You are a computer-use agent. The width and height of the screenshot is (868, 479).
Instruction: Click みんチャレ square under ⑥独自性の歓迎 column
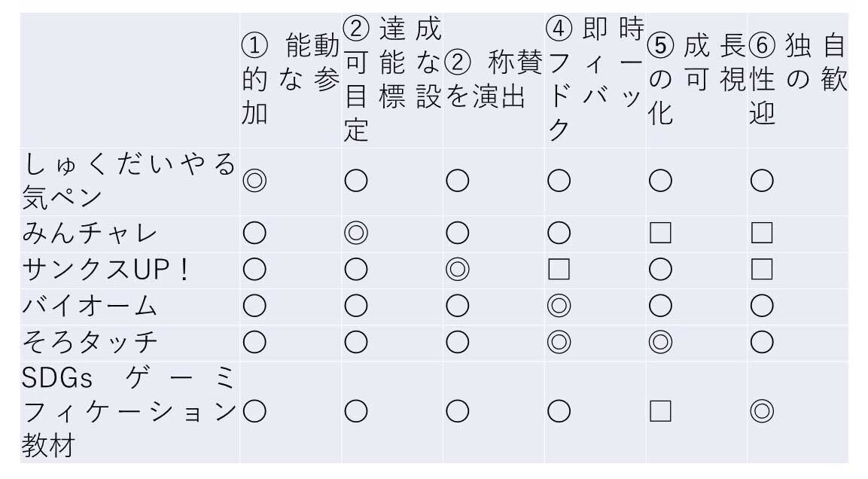point(762,233)
